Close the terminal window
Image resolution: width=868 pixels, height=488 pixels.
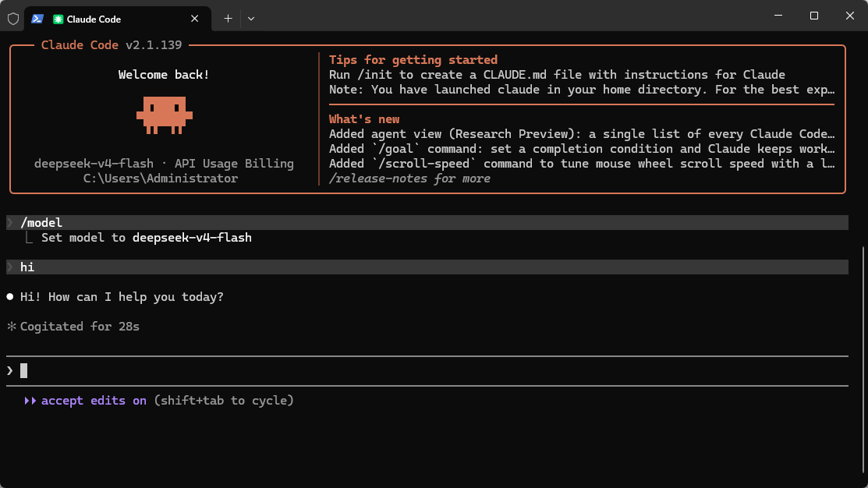coord(850,16)
